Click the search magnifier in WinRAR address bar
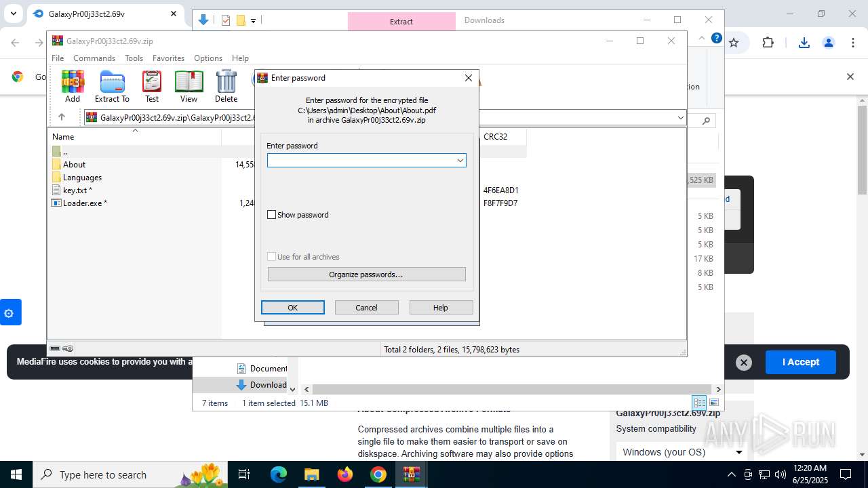The width and height of the screenshot is (868, 488). pyautogui.click(x=706, y=121)
